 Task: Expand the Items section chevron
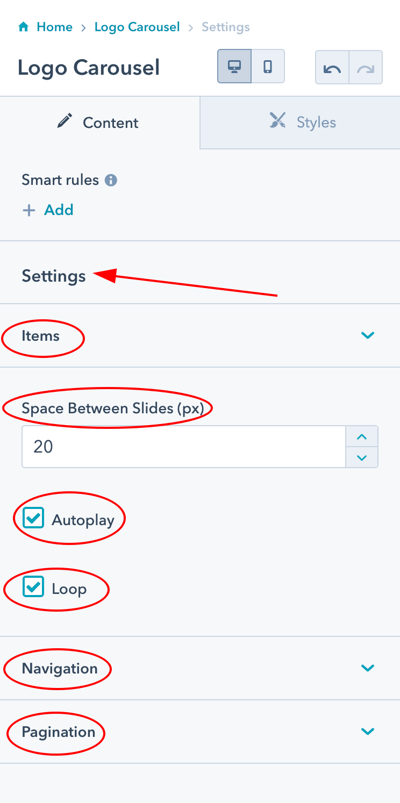tap(368, 335)
